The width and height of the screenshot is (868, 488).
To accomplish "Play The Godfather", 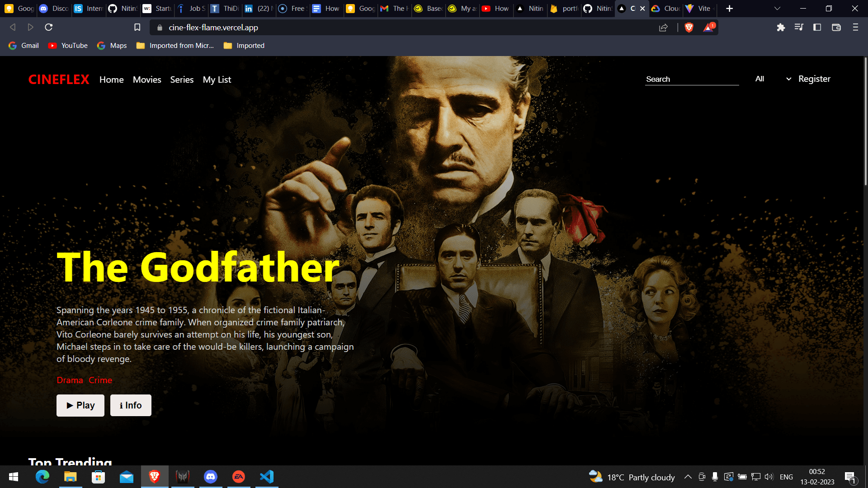I will (80, 405).
